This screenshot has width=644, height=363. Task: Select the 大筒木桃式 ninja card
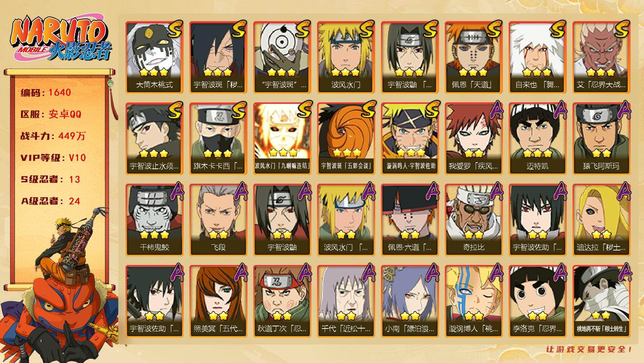(x=154, y=57)
